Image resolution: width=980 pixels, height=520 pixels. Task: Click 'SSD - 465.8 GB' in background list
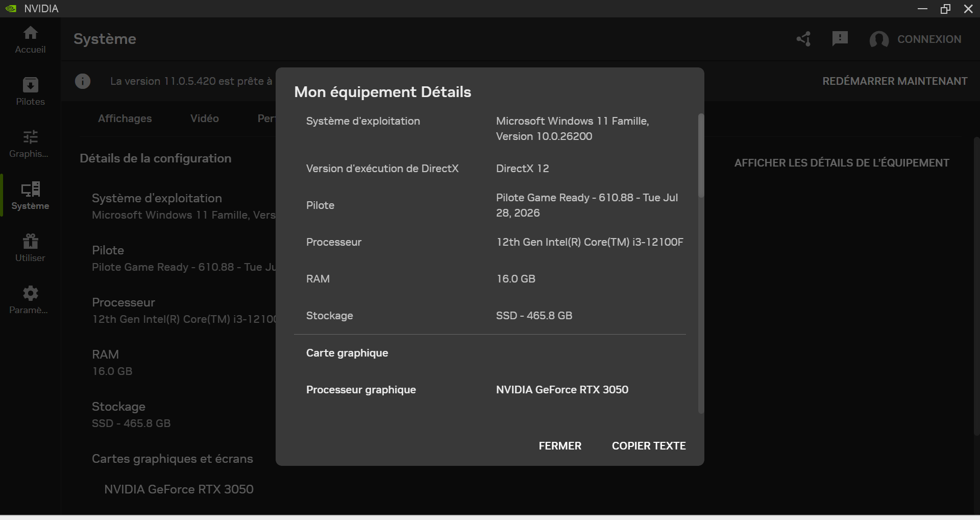coord(131,423)
